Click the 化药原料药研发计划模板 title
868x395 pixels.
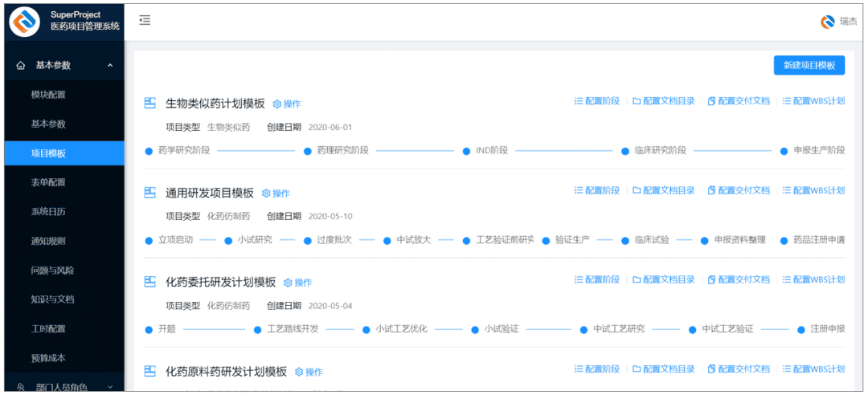pyautogui.click(x=227, y=371)
